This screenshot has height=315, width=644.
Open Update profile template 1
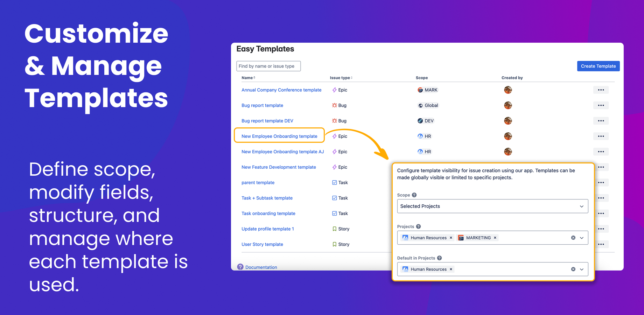point(268,229)
